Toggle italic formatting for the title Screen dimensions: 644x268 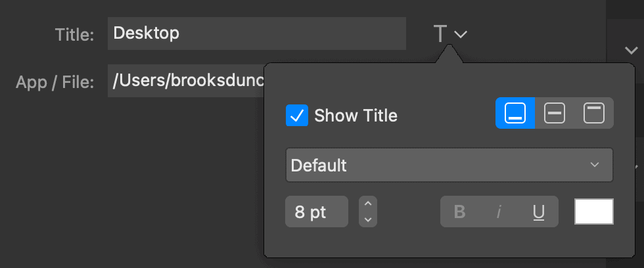pyautogui.click(x=499, y=212)
